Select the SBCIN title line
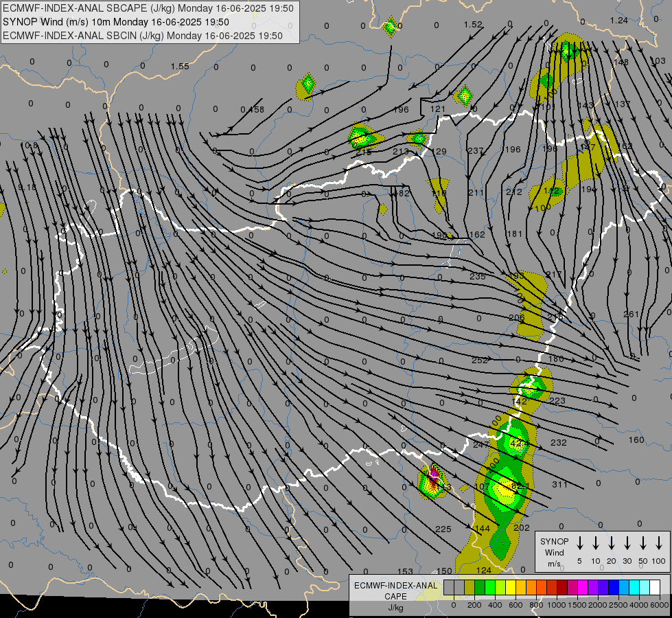Image resolution: width=672 pixels, height=618 pixels. pos(143,36)
